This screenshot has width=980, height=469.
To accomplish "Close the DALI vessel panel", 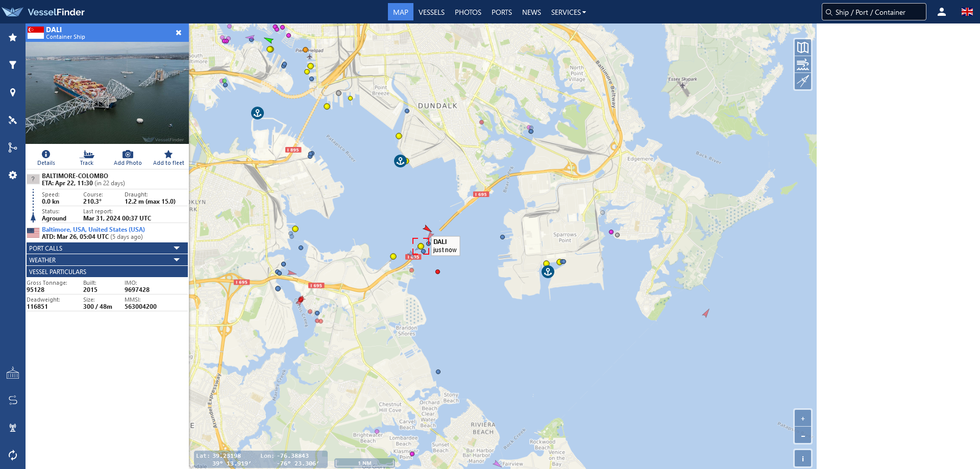I will (x=179, y=33).
